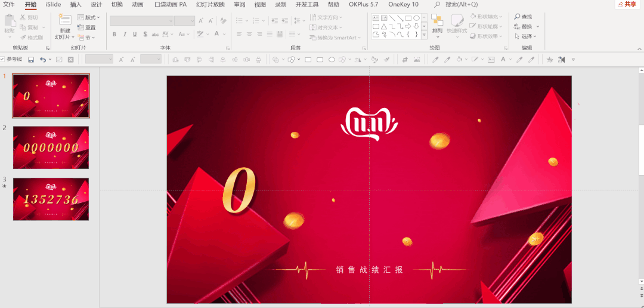Viewport: 644px width, 308px height.
Task: Increase font size in ribbon Font group
Action: click(x=201, y=20)
